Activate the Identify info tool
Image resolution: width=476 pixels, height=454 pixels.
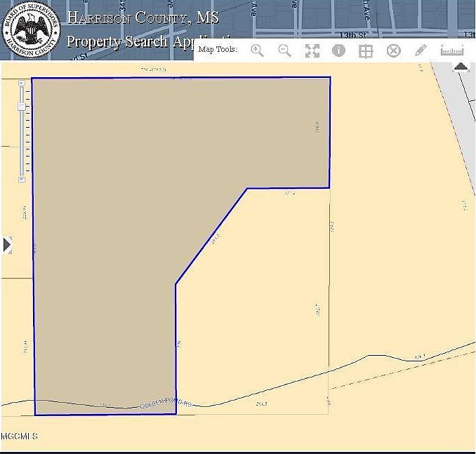pyautogui.click(x=338, y=51)
